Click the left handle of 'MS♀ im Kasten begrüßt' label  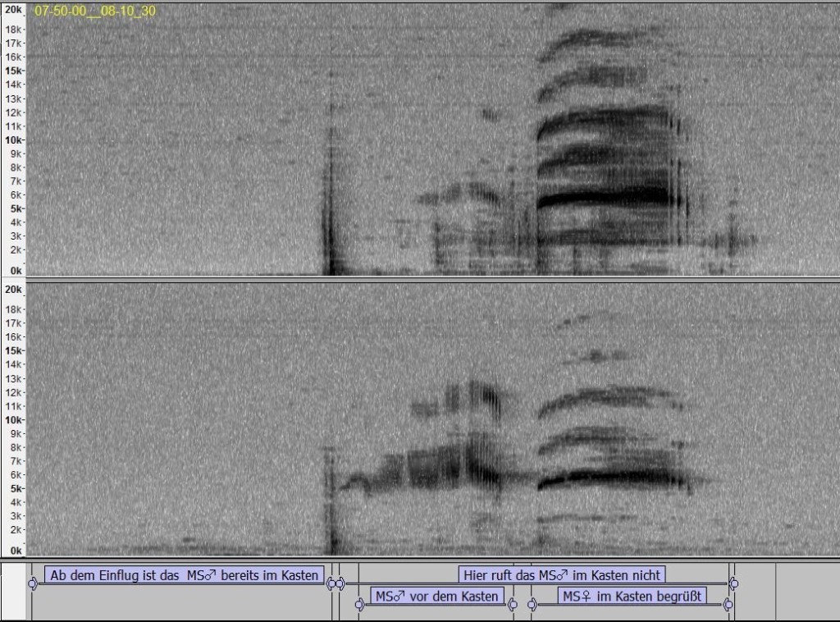(x=532, y=605)
